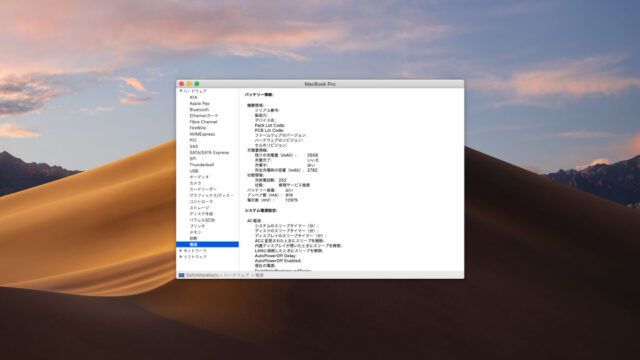The height and width of the screenshot is (360, 640).
Task: Select FireWire in hardware list
Action: coord(198,128)
